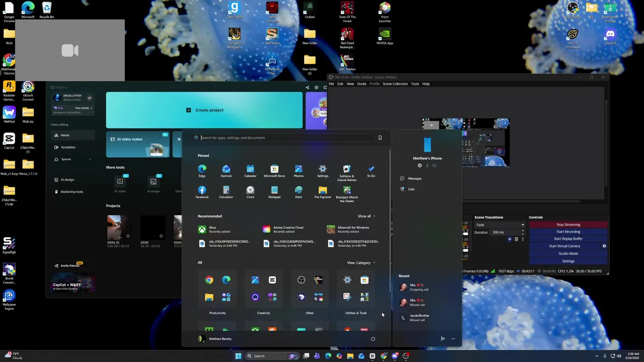Open the File menu in OBS
Image resolution: width=644 pixels, height=362 pixels.
332,84
